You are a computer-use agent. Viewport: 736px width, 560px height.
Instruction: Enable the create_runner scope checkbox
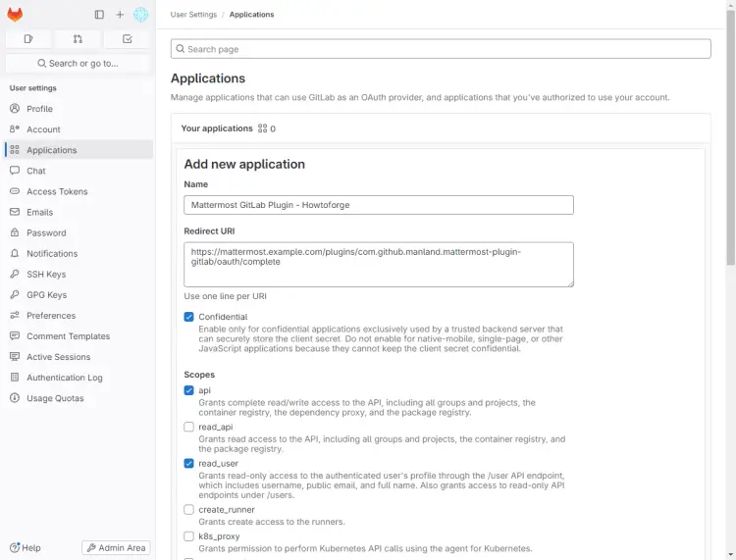[189, 510]
